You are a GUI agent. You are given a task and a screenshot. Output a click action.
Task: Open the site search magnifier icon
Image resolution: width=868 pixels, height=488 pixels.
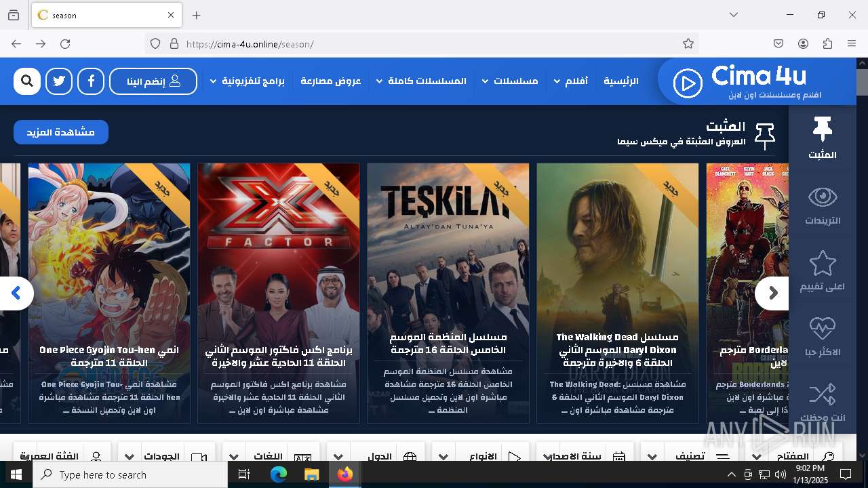coord(27,81)
